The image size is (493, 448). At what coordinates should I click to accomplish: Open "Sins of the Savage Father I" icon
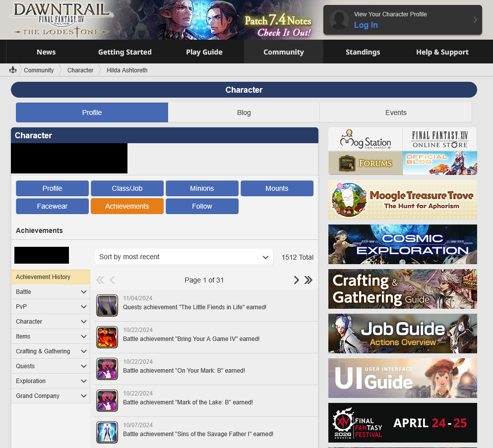click(x=107, y=432)
